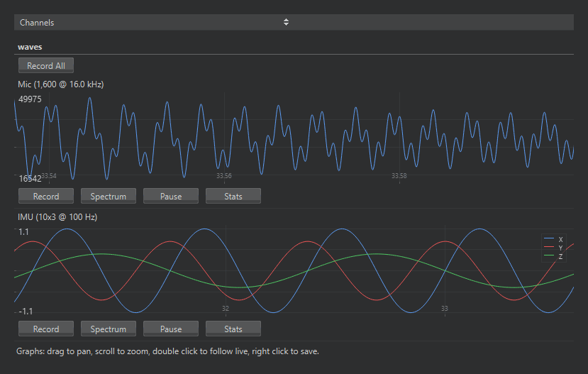Click the Mic (1,600 @ 16.0 kHz) label
Image resolution: width=588 pixels, height=374 pixels.
coord(61,84)
